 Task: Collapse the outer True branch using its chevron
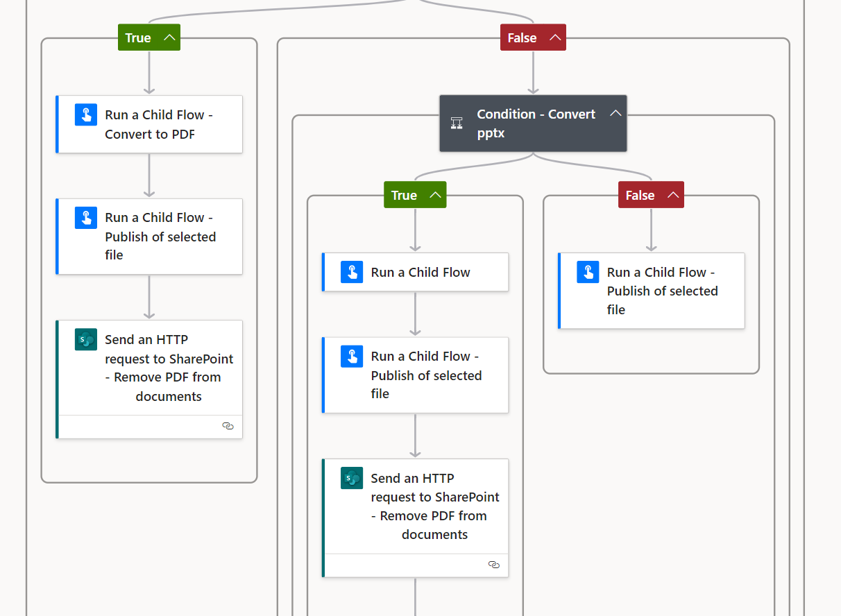[169, 37]
